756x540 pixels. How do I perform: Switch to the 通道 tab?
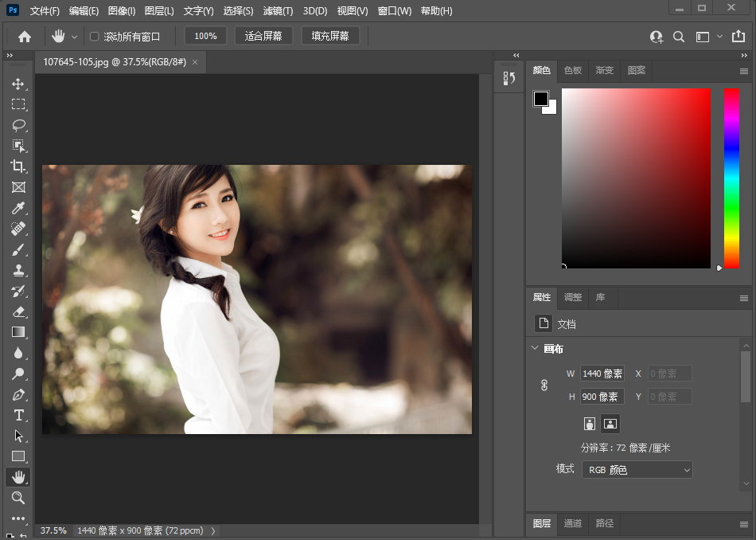click(x=573, y=523)
